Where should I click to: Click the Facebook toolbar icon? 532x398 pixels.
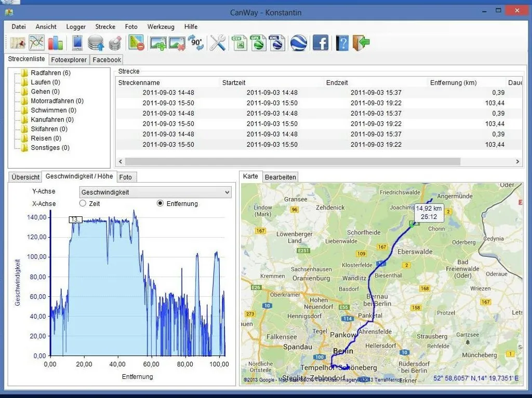pyautogui.click(x=320, y=43)
